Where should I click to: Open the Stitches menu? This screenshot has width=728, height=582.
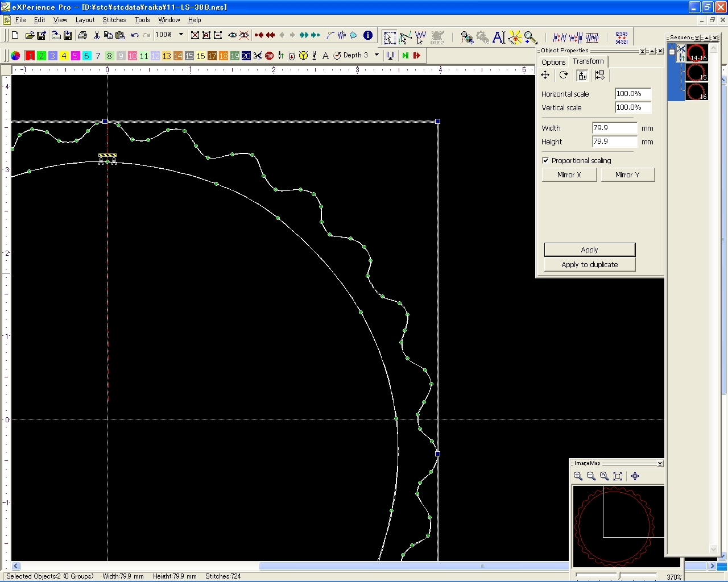(x=114, y=20)
